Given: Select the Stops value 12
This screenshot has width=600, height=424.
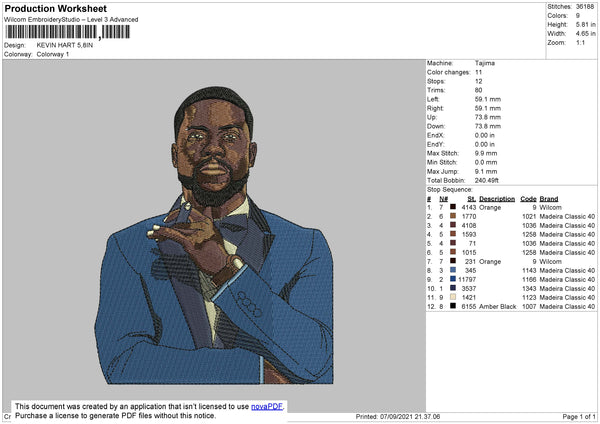Looking at the screenshot, I should 478,82.
